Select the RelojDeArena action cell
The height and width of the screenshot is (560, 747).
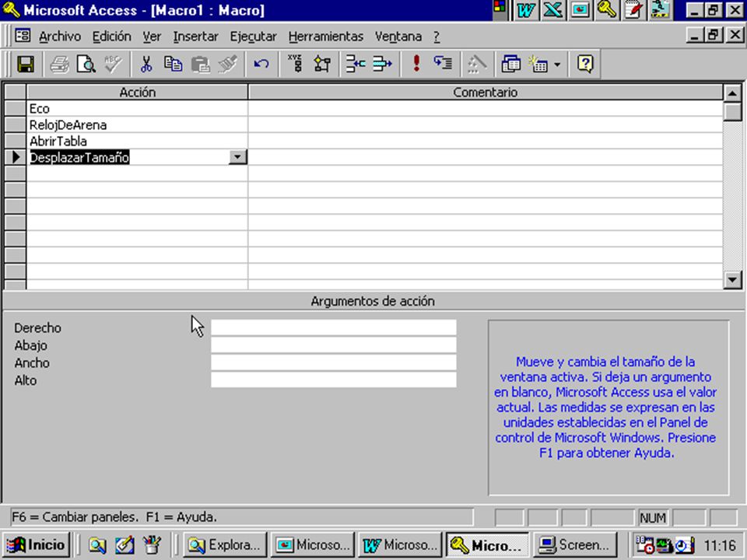137,124
